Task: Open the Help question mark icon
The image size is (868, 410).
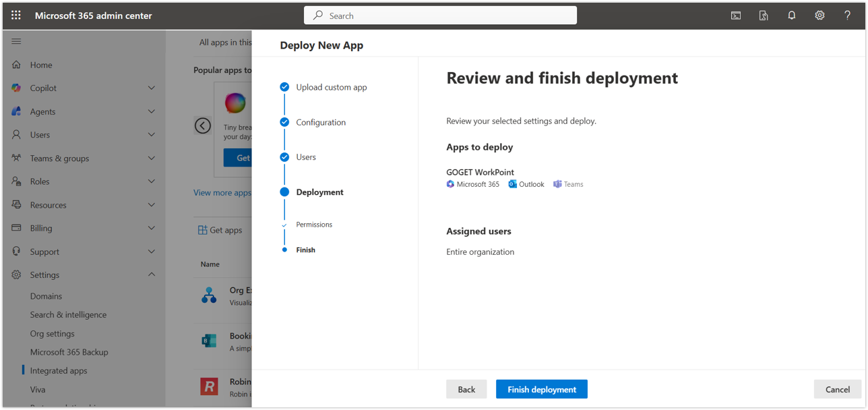Action: [x=847, y=16]
